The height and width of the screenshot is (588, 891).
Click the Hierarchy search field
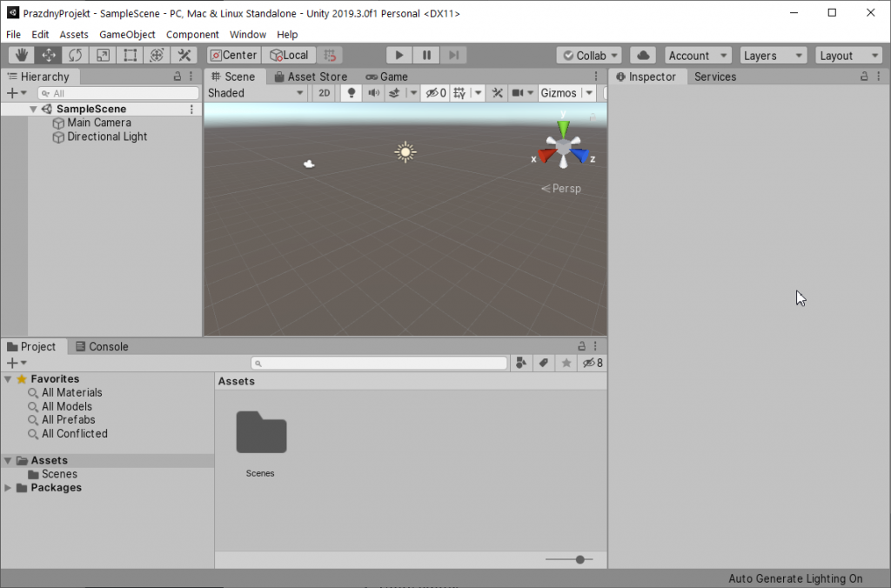coord(118,93)
